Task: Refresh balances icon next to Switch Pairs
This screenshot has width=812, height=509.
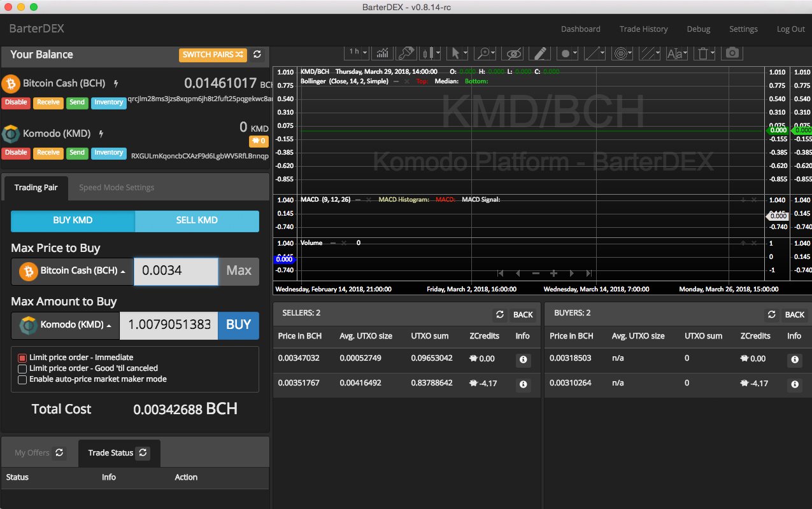Action: pyautogui.click(x=257, y=54)
